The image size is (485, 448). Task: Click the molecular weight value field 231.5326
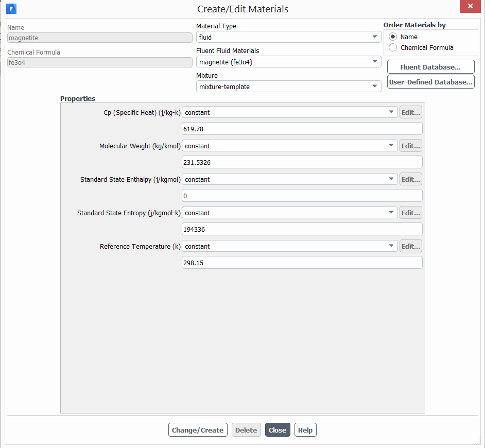[x=302, y=162]
